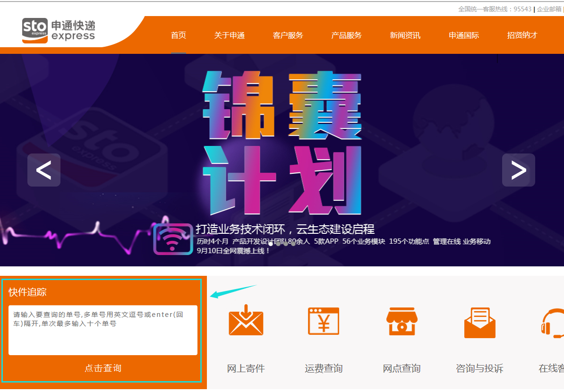
Task: Click the Wi-Fi icon in banner
Action: [173, 240]
